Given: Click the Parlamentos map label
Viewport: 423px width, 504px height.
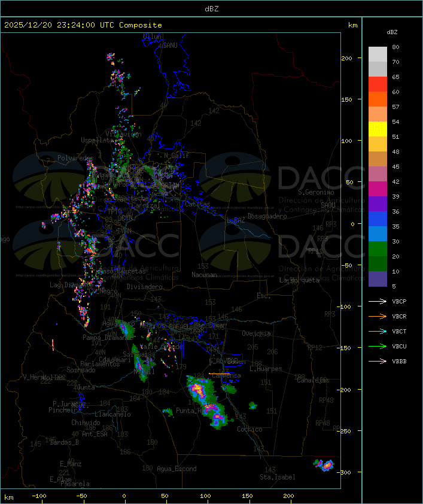Looking at the screenshot, I should (x=100, y=364).
